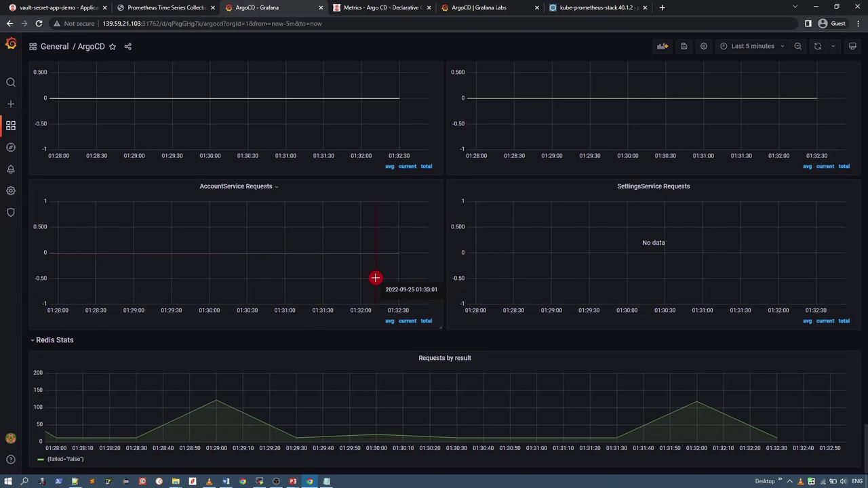Open the ArgoCD breadcrumb link
Image resolution: width=868 pixels, height=488 pixels.
coord(91,47)
